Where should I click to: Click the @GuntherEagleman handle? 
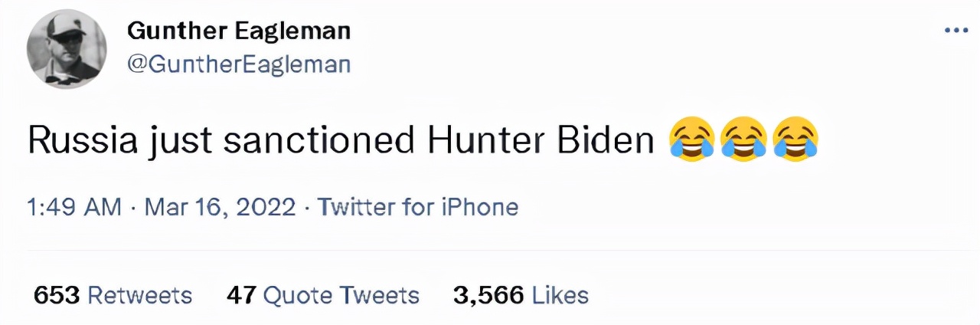click(238, 64)
